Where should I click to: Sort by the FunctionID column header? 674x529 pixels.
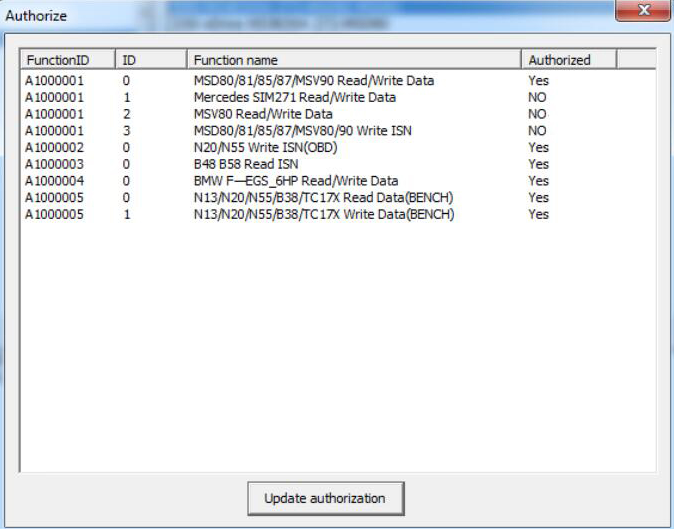point(67,60)
